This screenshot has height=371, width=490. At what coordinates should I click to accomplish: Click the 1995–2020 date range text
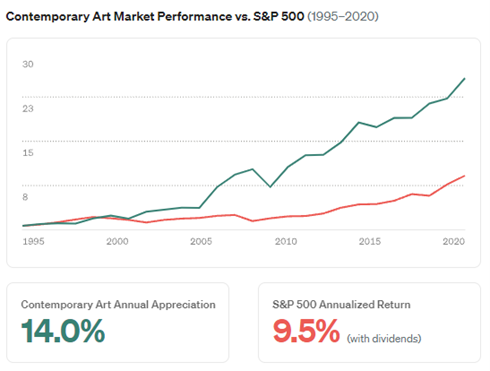(343, 16)
